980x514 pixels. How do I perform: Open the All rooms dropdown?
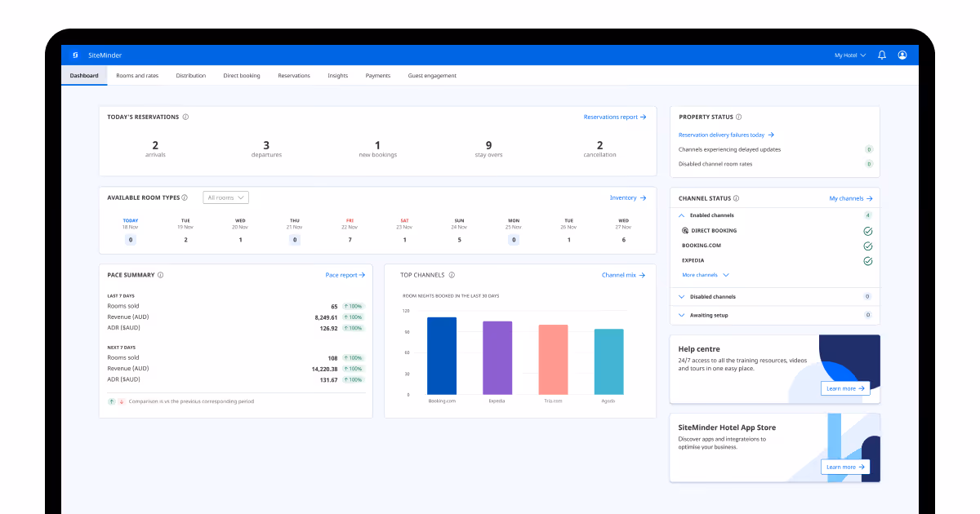pos(226,197)
